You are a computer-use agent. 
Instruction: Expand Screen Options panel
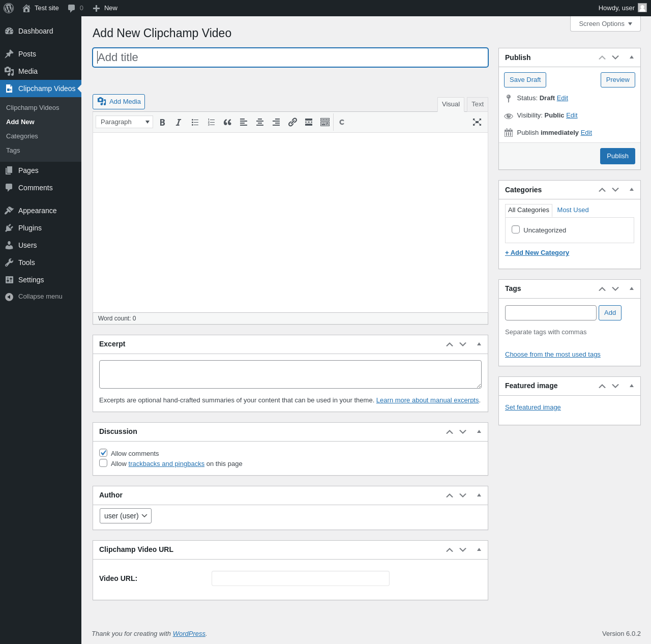point(605,24)
